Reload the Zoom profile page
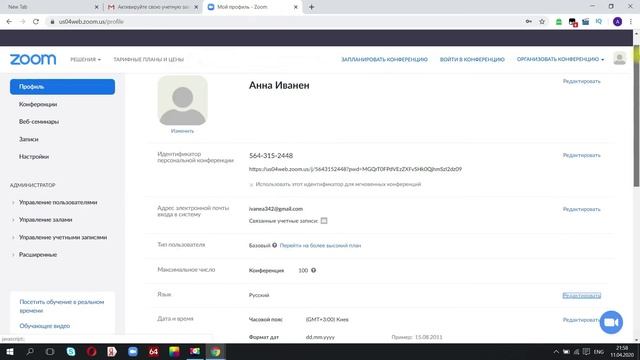The width and height of the screenshot is (640, 360). [36, 22]
